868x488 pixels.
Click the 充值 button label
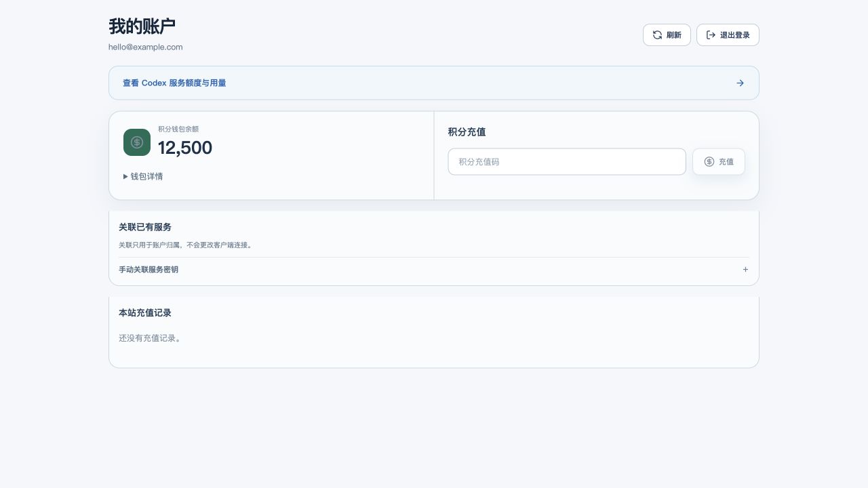pos(726,162)
